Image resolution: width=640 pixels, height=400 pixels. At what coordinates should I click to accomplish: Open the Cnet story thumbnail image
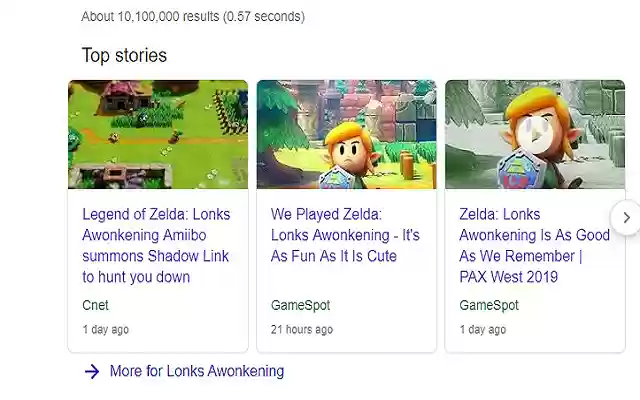[158, 134]
